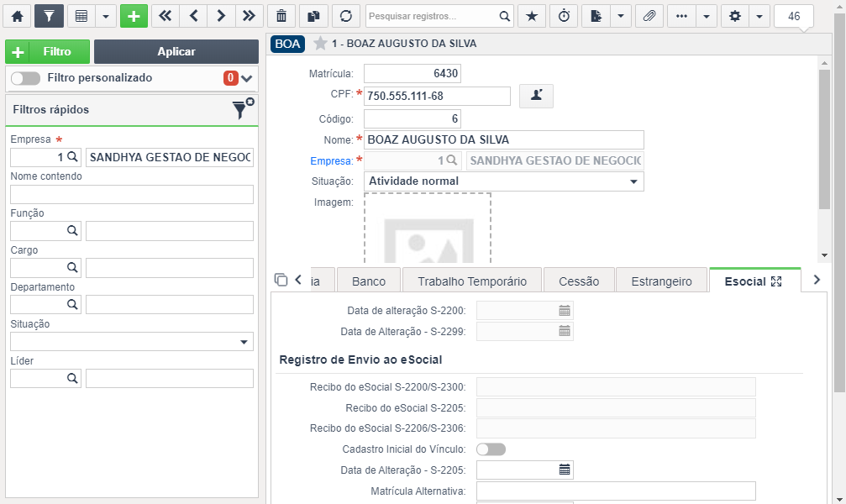
Task: Mark record as favorite star near BOA
Action: (x=320, y=43)
